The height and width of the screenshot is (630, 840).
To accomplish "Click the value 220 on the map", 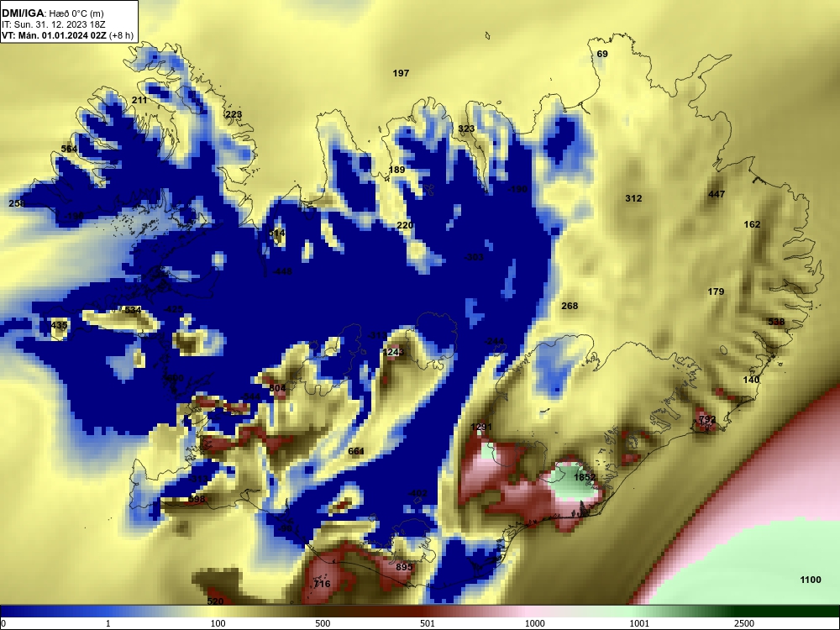I will click(x=405, y=225).
